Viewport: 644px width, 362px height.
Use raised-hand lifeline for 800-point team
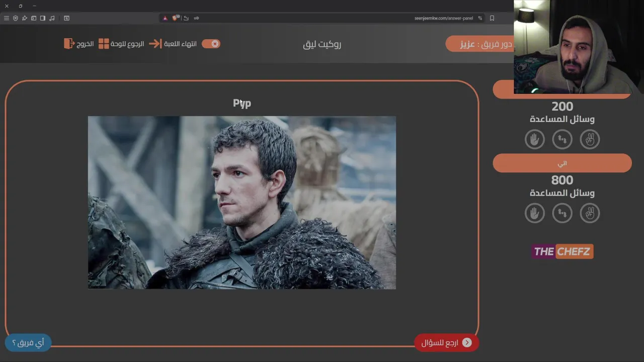coord(535,213)
